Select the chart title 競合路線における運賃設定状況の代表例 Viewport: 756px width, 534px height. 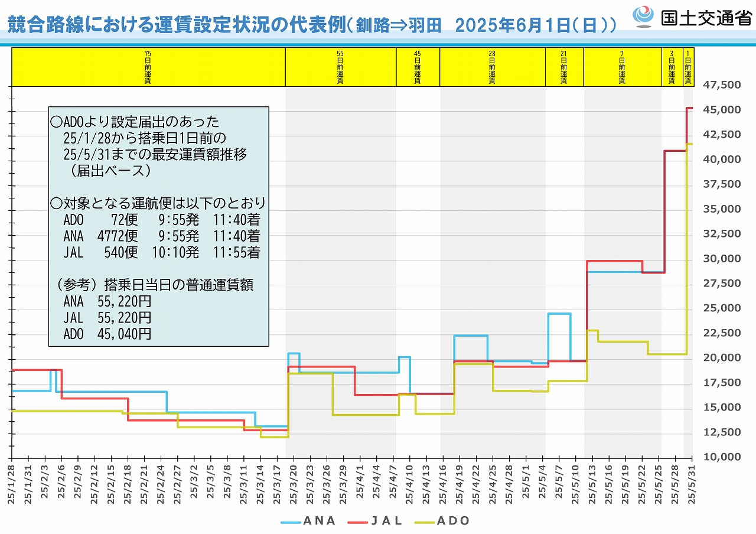click(175, 25)
